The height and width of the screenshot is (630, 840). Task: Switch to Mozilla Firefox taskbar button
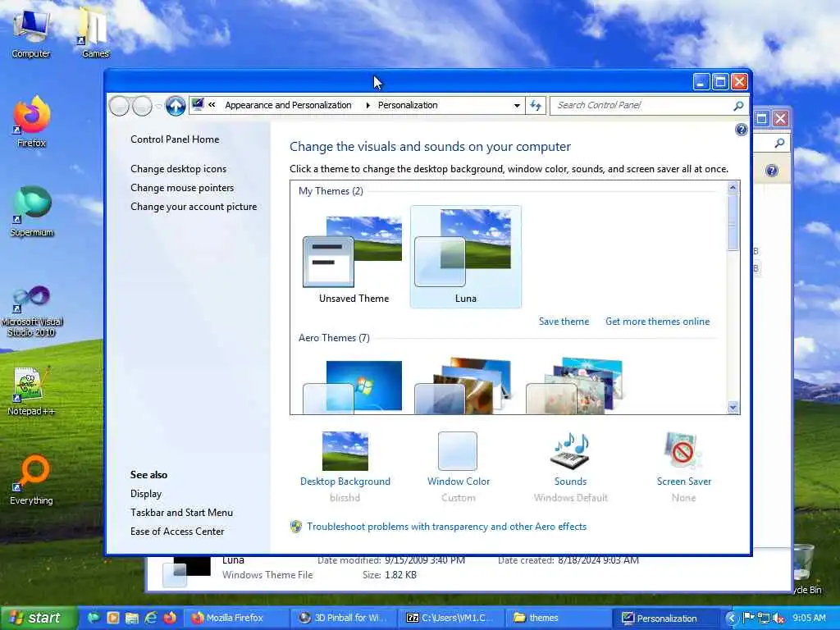click(235, 619)
